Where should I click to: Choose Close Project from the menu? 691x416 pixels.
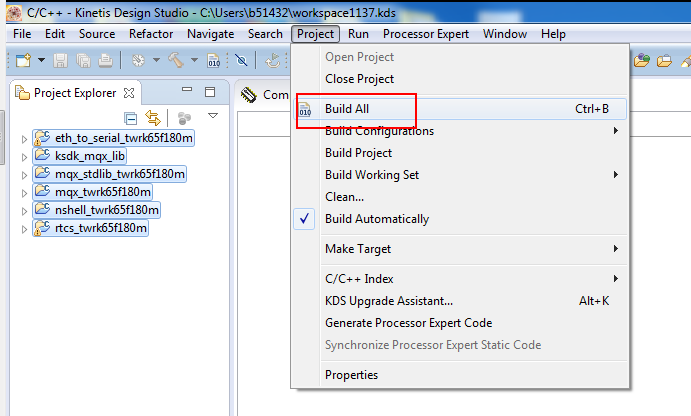(460, 79)
